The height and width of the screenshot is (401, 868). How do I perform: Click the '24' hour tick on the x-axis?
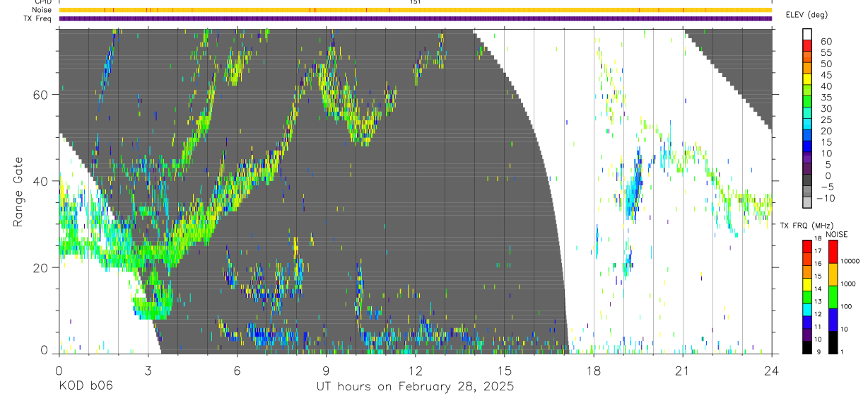pos(772,370)
